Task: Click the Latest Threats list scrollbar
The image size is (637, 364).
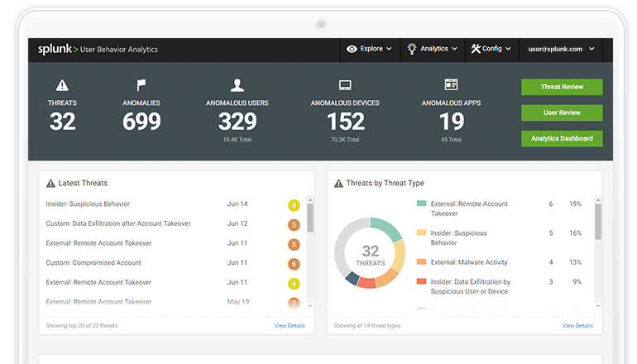Action: pyautogui.click(x=310, y=218)
